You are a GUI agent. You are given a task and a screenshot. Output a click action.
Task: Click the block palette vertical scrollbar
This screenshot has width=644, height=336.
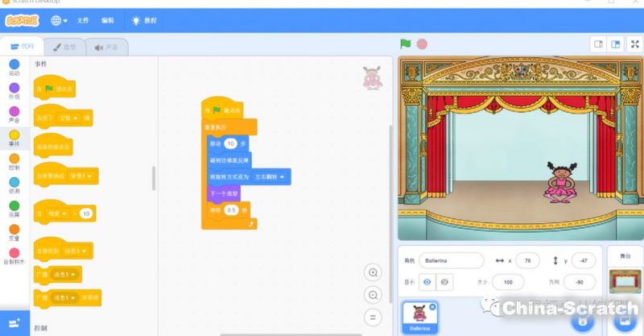coord(154,178)
